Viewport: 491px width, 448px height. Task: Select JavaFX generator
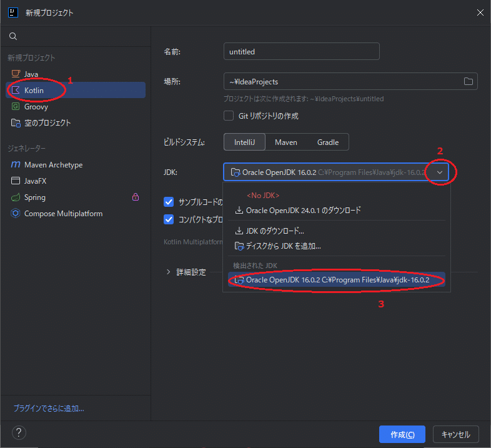76,181
